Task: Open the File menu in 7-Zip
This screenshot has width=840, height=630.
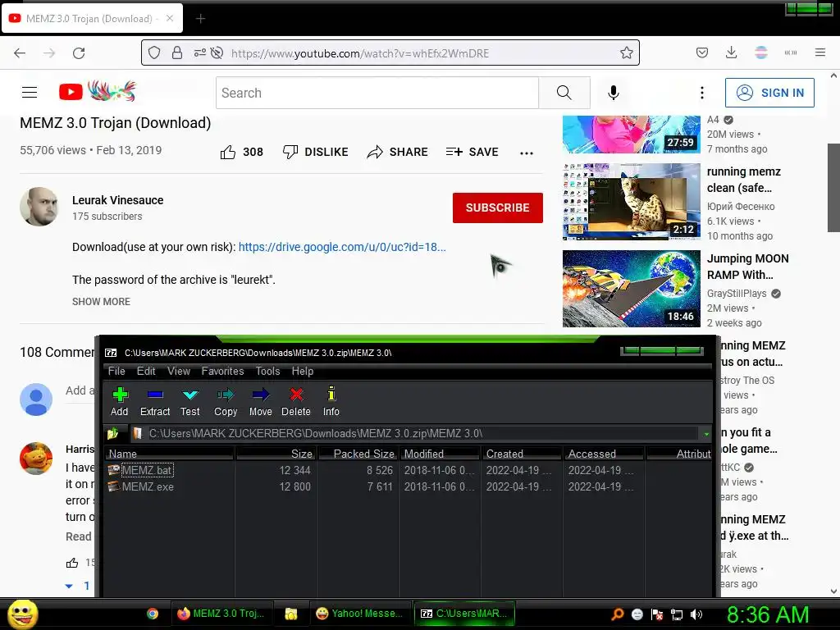Action: coord(116,371)
